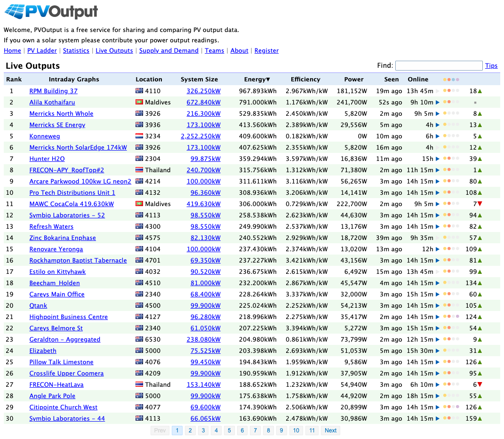Click the PVOutput logo
The height and width of the screenshot is (439, 504).
51,12
